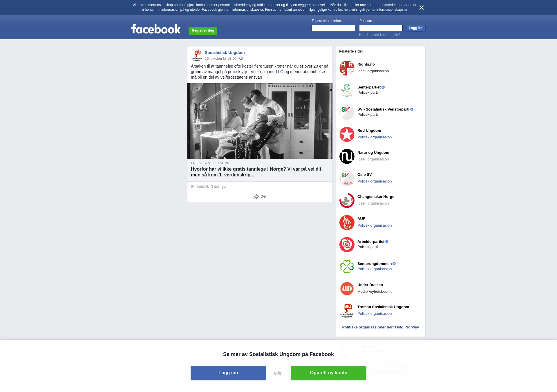Click the 3 delinger count
The width and height of the screenshot is (557, 392).
(x=219, y=187)
